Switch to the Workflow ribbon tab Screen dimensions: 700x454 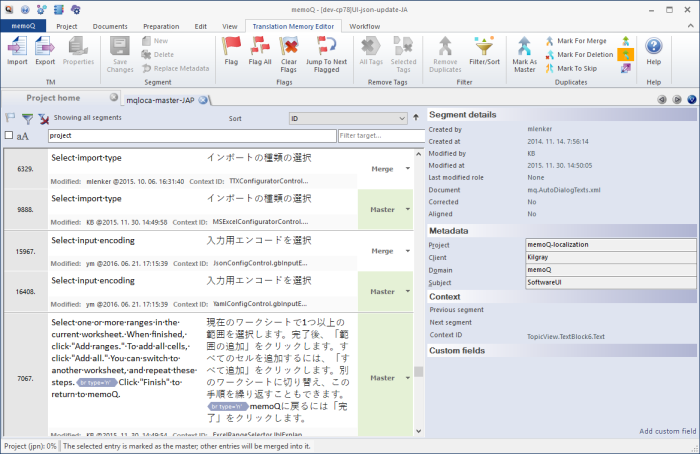pos(364,26)
